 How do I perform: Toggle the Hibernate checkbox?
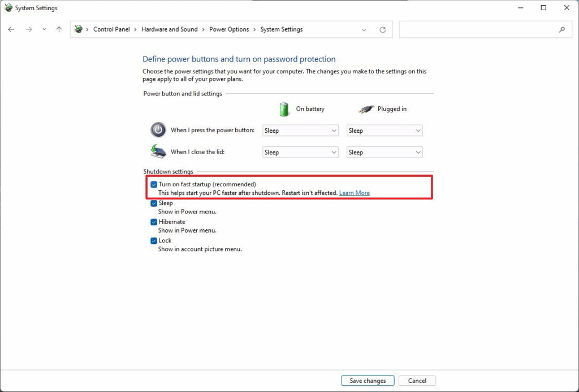[154, 222]
